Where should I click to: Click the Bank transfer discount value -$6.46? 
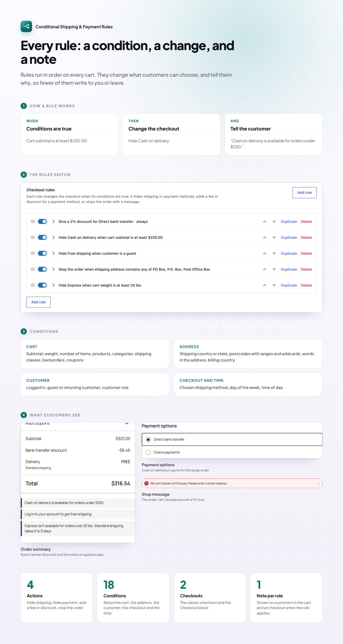tap(124, 450)
